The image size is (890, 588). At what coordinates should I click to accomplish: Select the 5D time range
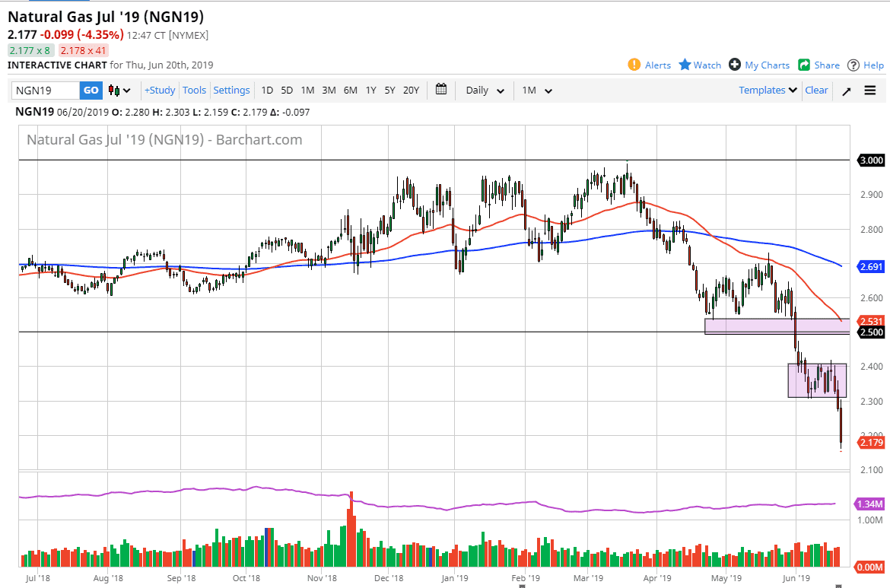pyautogui.click(x=287, y=91)
